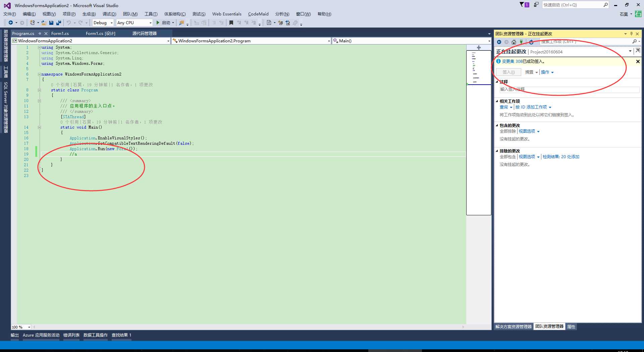
Task: Go back in Team Explorer
Action: (499, 42)
